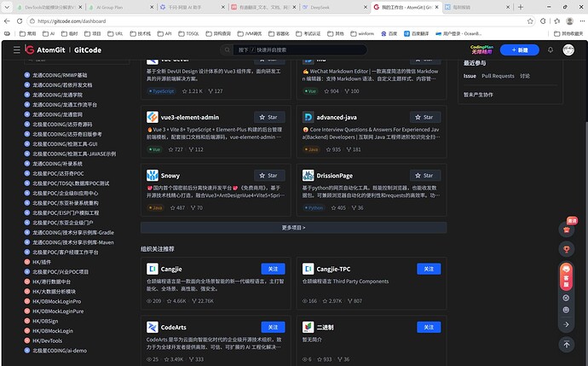Screen dimensions: 588x366
Task: Star the advanced-java project
Action: pos(425,117)
